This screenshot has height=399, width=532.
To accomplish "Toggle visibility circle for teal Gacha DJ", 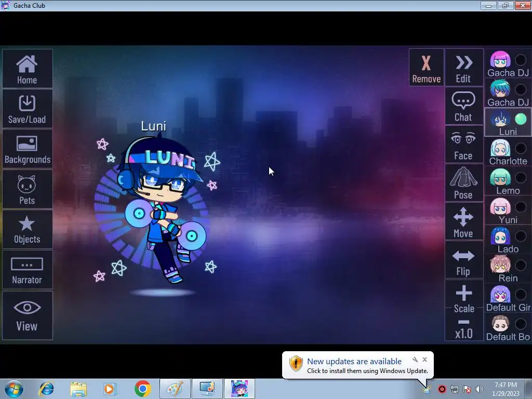I will pyautogui.click(x=521, y=89).
